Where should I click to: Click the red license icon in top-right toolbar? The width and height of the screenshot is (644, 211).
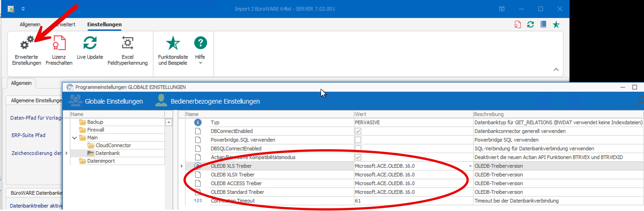coord(517,24)
